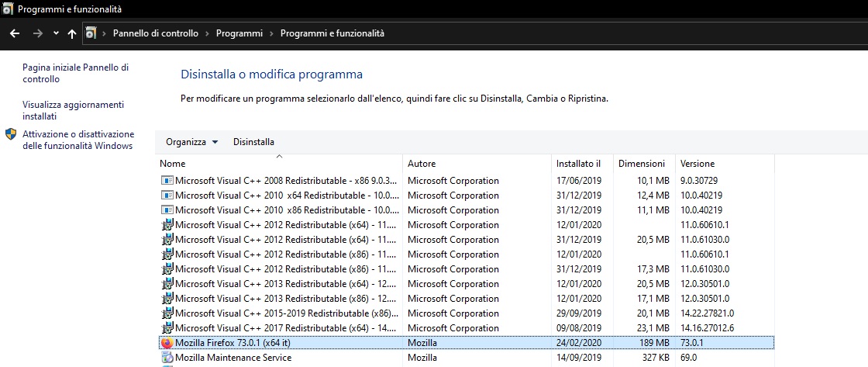Select Mozilla Firefox 73.0.1 (x64 it) entry
This screenshot has height=367, width=868.
[232, 343]
